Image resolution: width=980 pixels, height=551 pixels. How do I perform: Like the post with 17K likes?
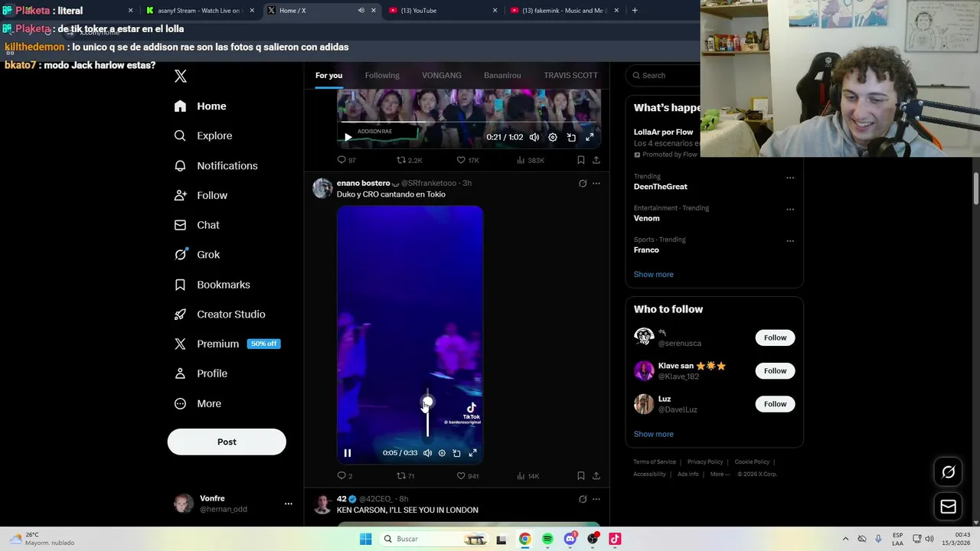468,160
